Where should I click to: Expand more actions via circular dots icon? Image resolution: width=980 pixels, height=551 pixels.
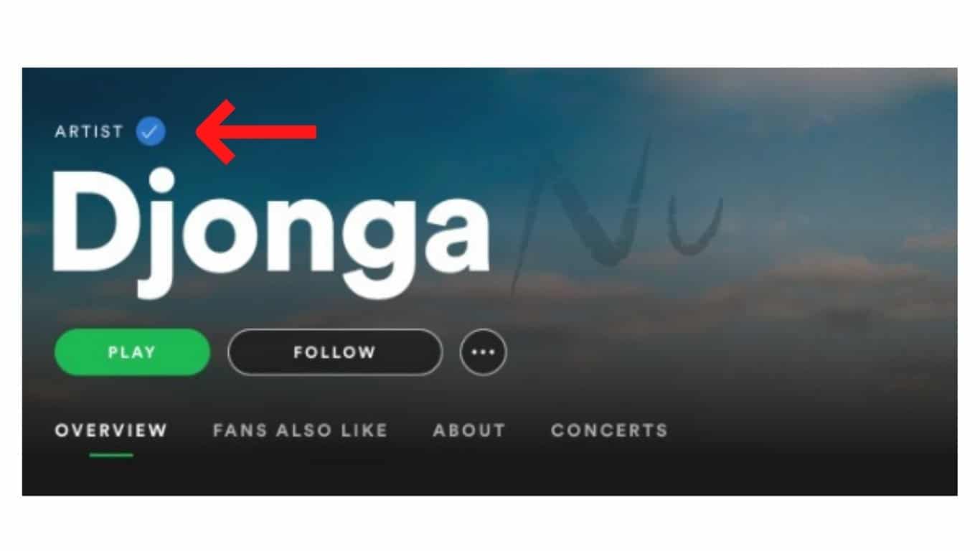pyautogui.click(x=483, y=352)
